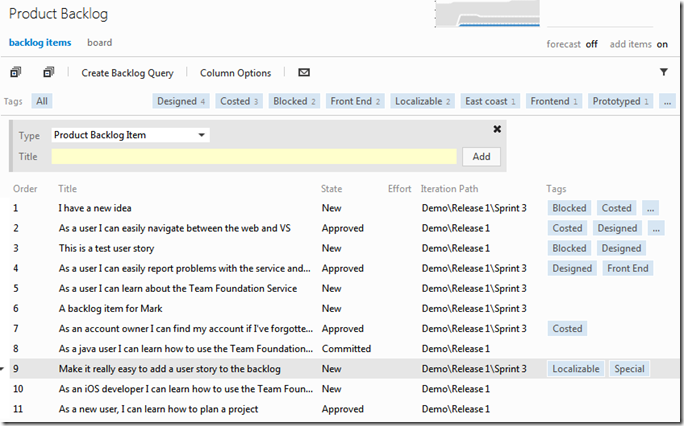Select 'As a user I can easily navigate between the web and VS'

174,228
